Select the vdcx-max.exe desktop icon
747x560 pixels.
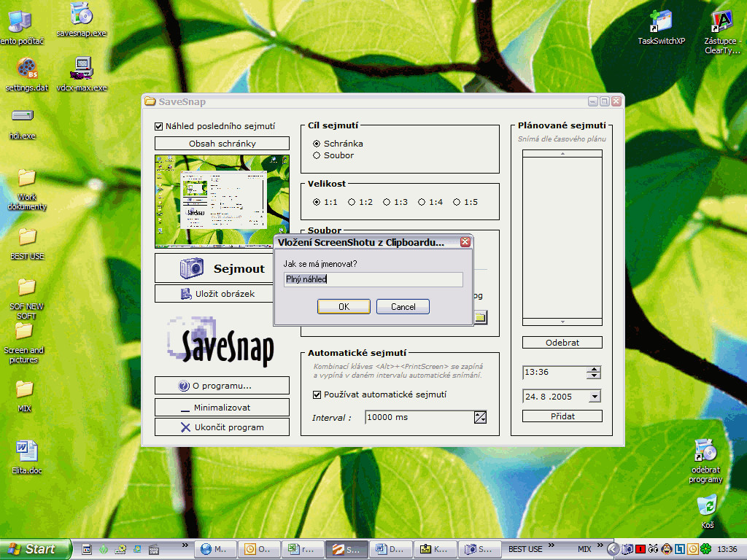(x=82, y=74)
